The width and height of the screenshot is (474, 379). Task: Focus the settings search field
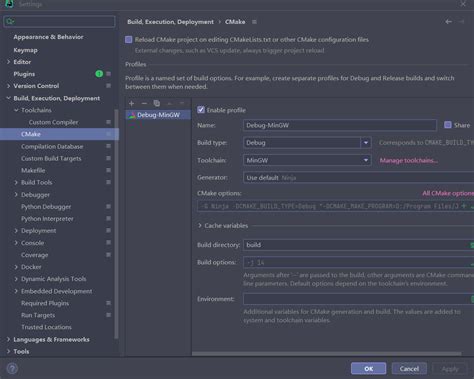click(x=59, y=21)
